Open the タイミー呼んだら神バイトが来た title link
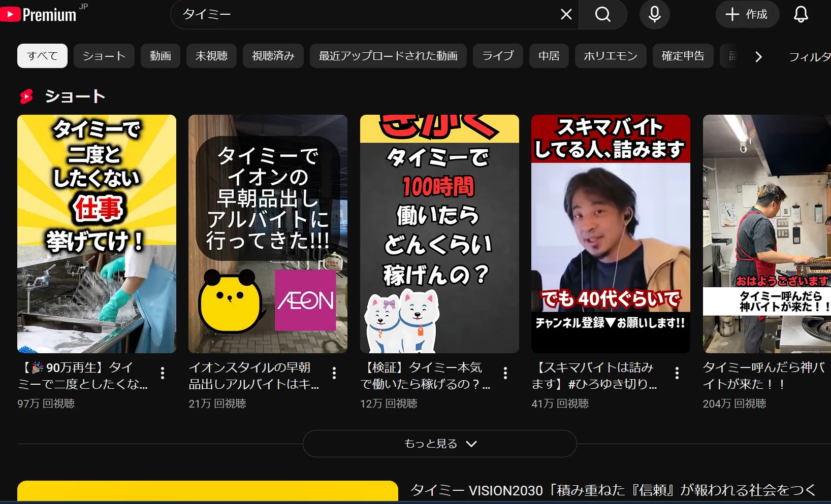 764,376
